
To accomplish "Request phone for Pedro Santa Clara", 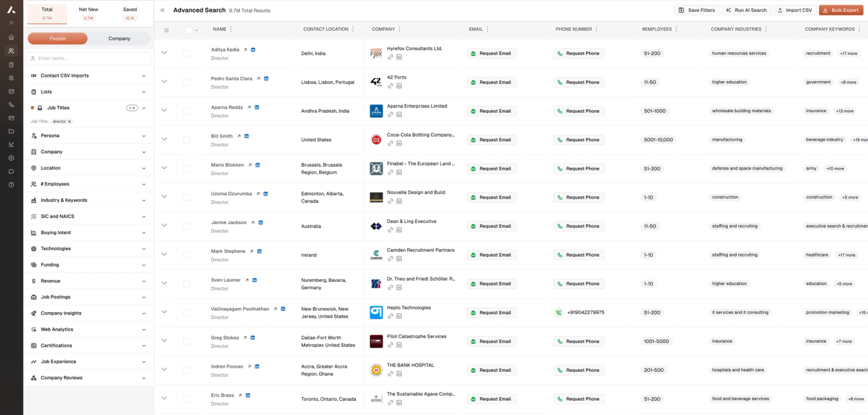I will tap(578, 82).
